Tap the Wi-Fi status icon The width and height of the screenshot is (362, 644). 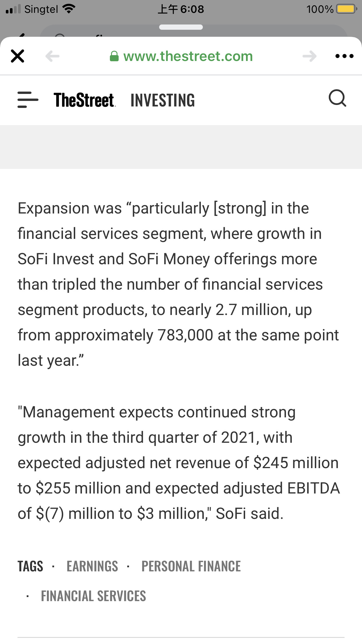coord(69,9)
